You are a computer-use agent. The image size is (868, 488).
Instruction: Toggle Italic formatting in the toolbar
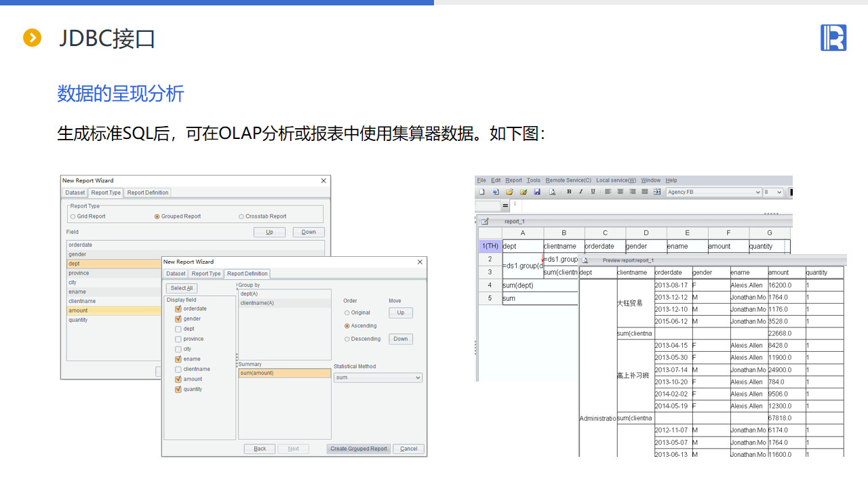coord(580,192)
